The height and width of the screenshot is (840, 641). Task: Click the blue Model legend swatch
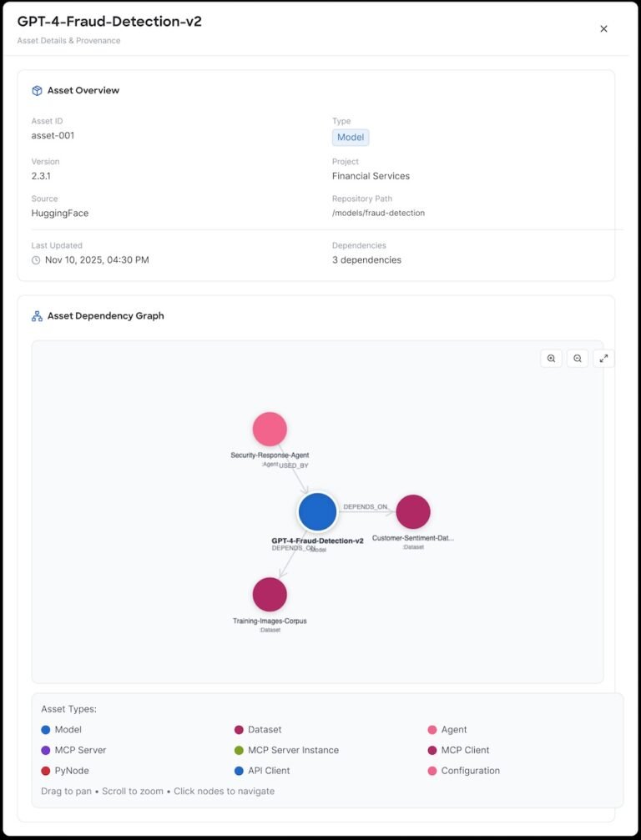click(46, 730)
